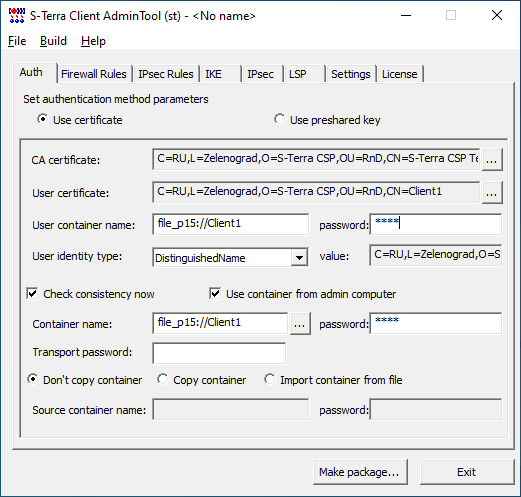Image resolution: width=521 pixels, height=497 pixels.
Task: Browse for the CA certificate
Action: (x=492, y=160)
